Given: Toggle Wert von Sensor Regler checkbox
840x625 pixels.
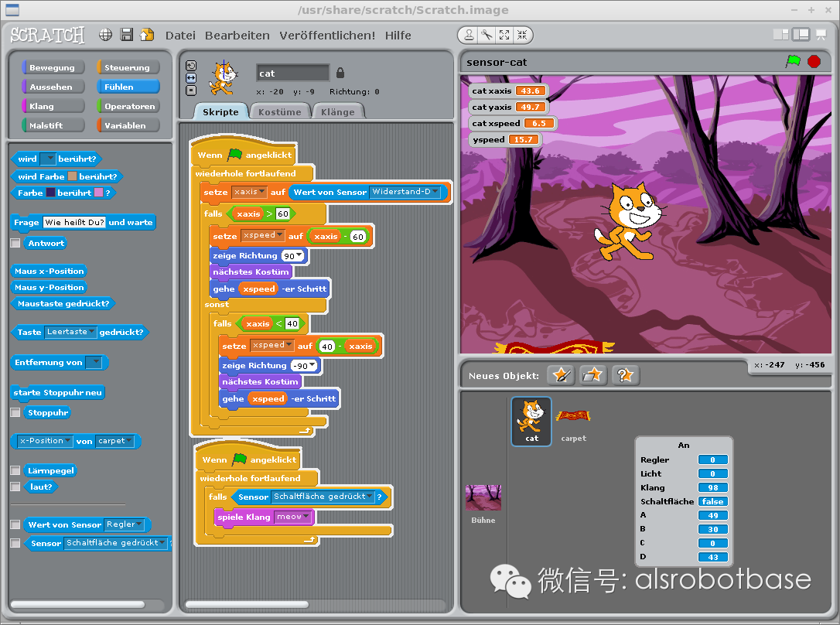Looking at the screenshot, I should 15,524.
